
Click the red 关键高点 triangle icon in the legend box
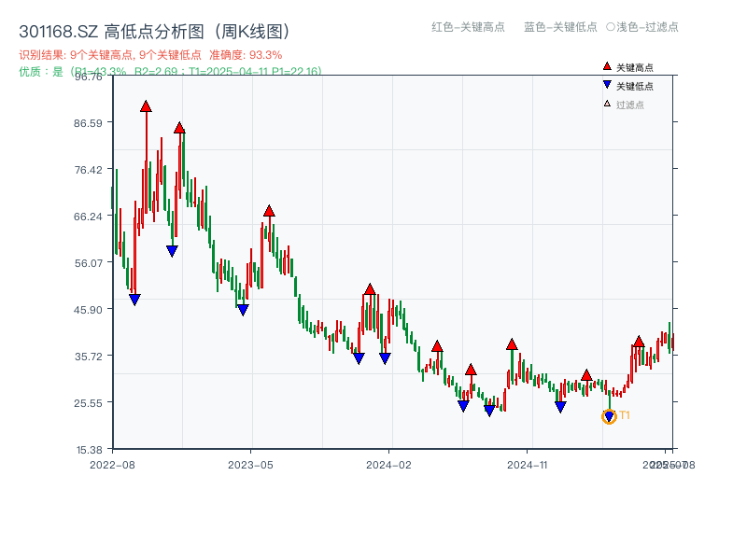pyautogui.click(x=607, y=66)
